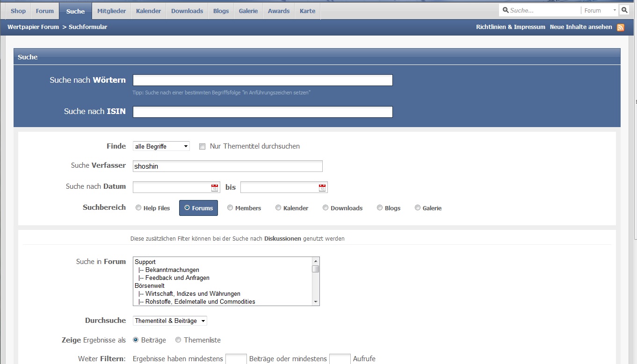The width and height of the screenshot is (637, 364).
Task: Open the Shop tab
Action: (x=18, y=11)
